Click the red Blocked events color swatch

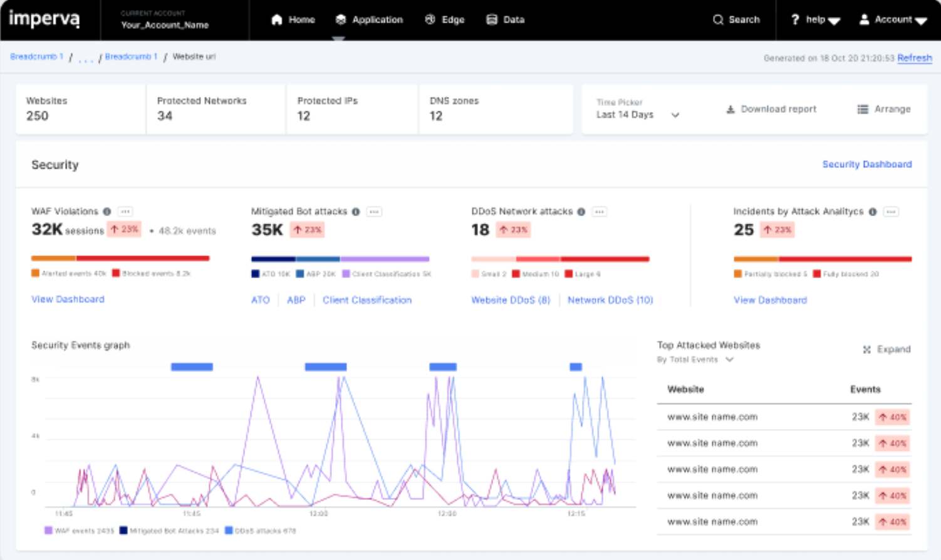pyautogui.click(x=115, y=274)
